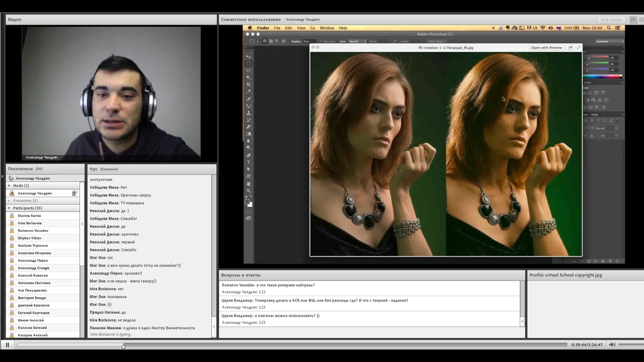Viewport: 644px width, 362px height.
Task: Click the Full Screen button
Action: point(611,20)
